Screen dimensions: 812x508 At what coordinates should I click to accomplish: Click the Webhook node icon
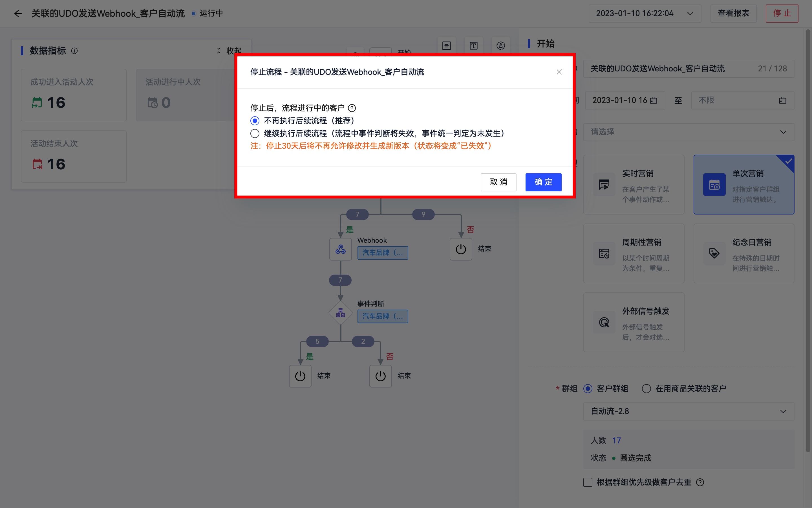click(341, 249)
